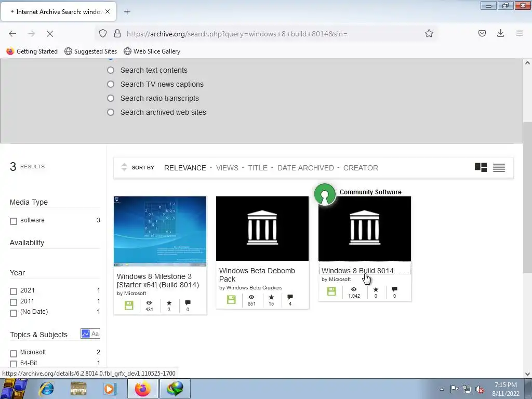Click the taskbar clock showing 7:15 PM
This screenshot has height=399, width=532.
(506, 389)
